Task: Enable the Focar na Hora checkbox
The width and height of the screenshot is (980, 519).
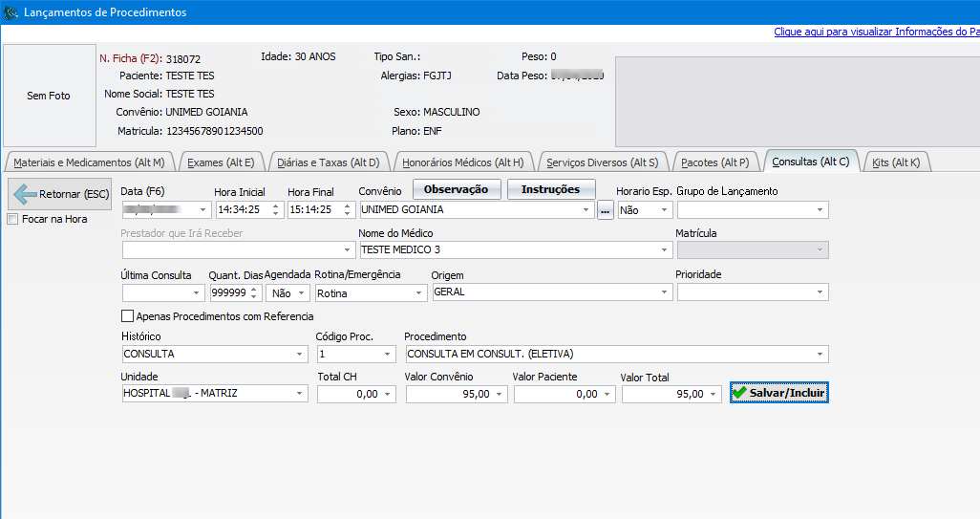Action: (x=12, y=219)
